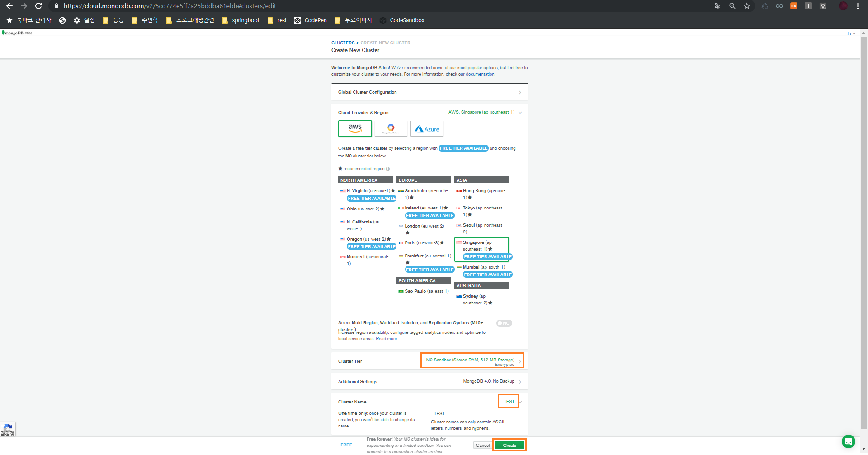Choose Mumbai (ap-south-1) region
The height and width of the screenshot is (455, 868).
[x=484, y=271]
